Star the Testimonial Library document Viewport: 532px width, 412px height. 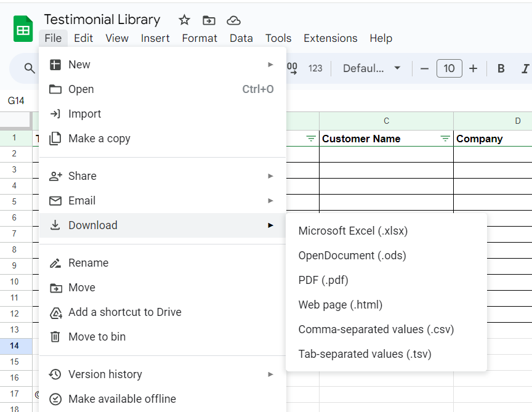click(184, 20)
